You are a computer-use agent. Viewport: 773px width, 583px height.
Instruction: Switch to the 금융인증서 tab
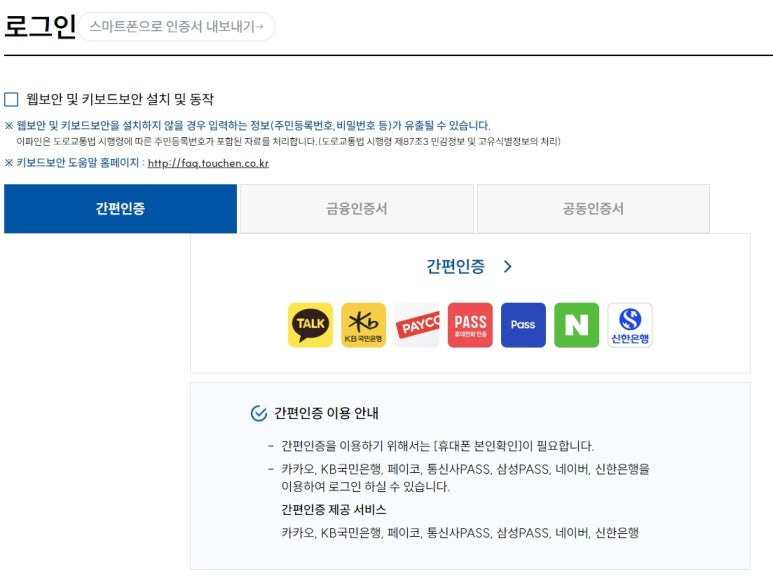[x=356, y=208]
